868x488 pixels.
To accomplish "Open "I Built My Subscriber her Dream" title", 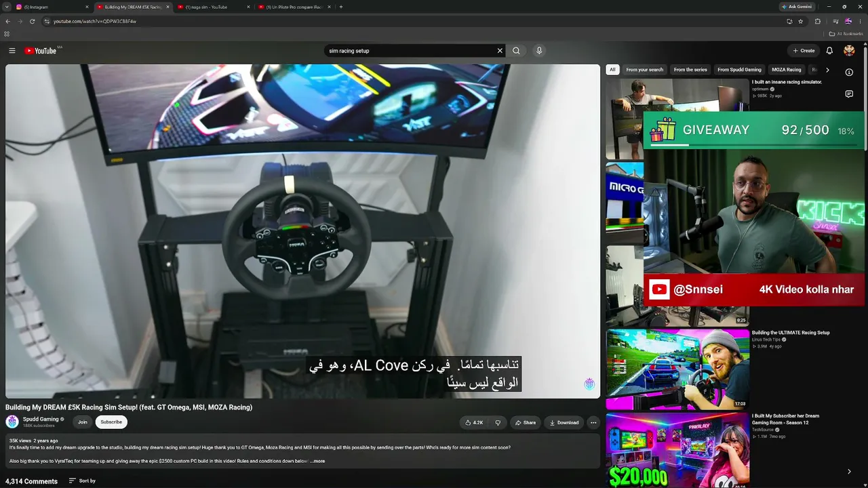I will tap(785, 419).
